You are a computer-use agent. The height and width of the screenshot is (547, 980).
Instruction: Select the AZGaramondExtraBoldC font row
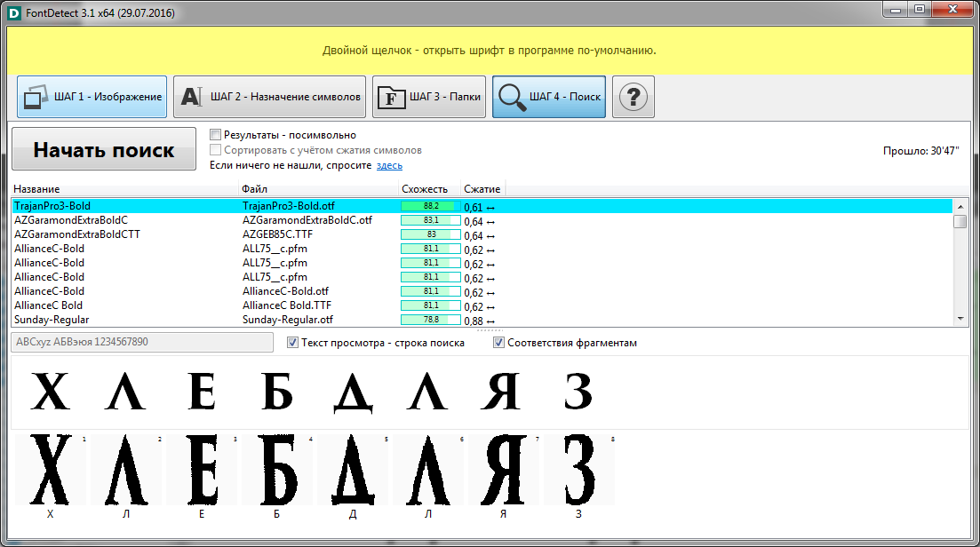click(482, 220)
